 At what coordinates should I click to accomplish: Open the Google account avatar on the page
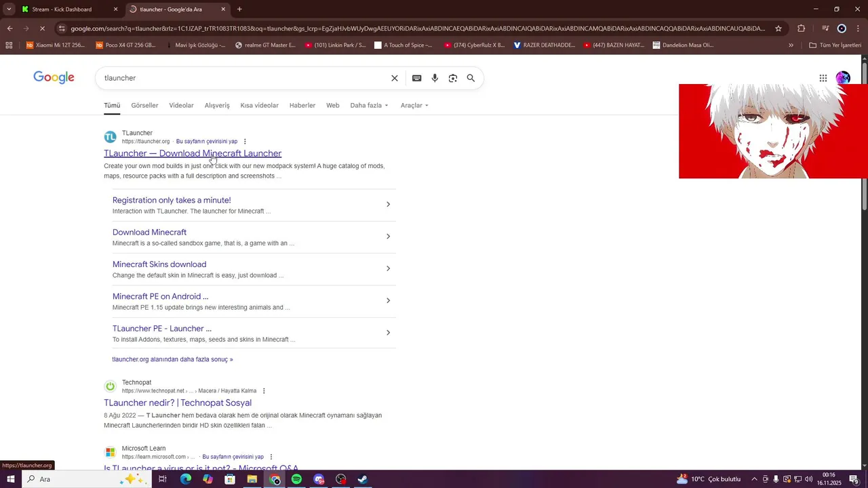click(843, 78)
